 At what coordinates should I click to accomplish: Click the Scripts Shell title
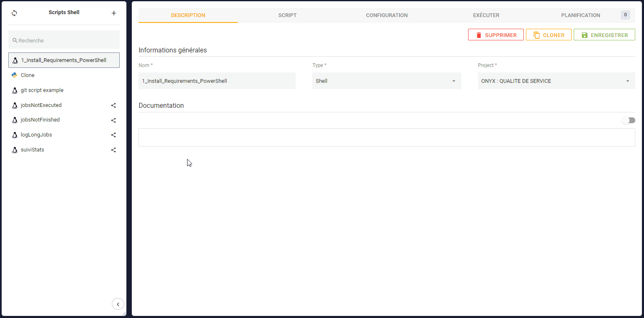(64, 12)
